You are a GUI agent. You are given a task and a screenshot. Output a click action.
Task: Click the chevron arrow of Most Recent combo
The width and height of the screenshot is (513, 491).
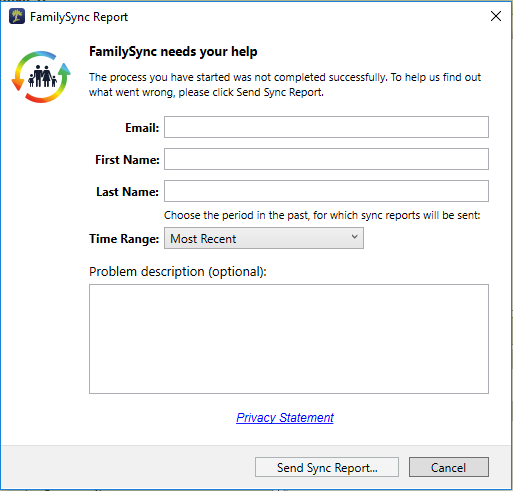pyautogui.click(x=355, y=237)
